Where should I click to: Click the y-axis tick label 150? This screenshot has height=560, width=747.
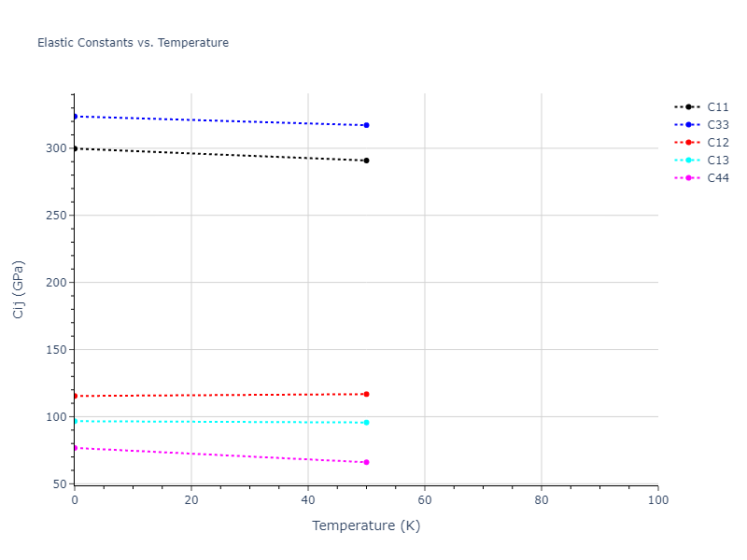pyautogui.click(x=56, y=350)
